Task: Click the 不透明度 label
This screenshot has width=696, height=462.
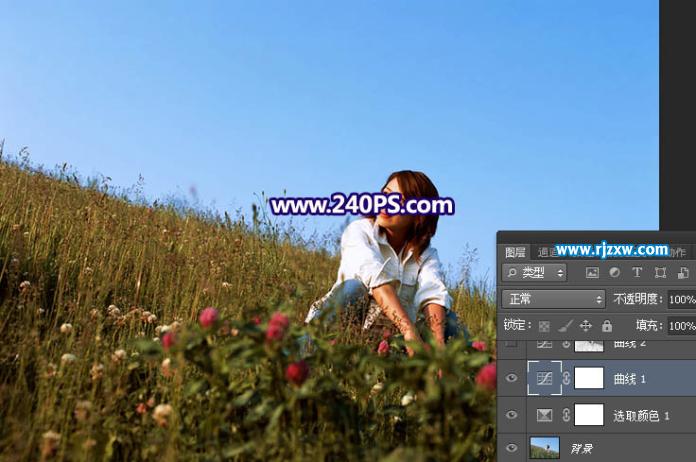Action: 638,299
